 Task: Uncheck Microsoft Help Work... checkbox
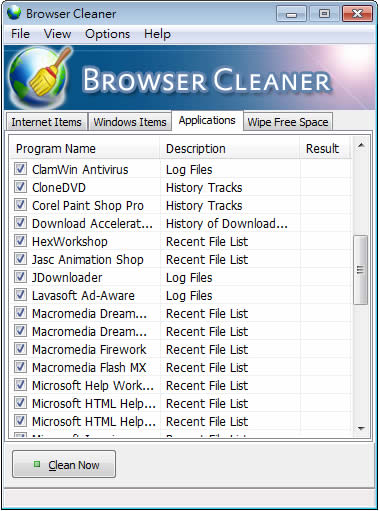20,385
